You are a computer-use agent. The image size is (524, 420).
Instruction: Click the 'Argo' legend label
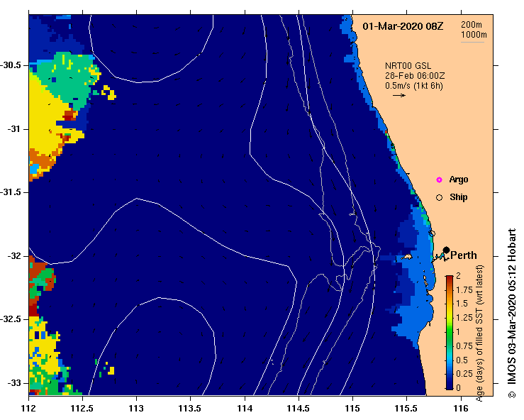[x=459, y=179]
